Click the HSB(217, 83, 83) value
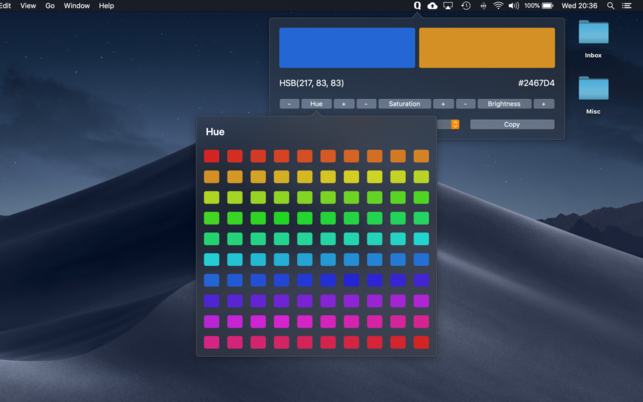 (x=312, y=83)
